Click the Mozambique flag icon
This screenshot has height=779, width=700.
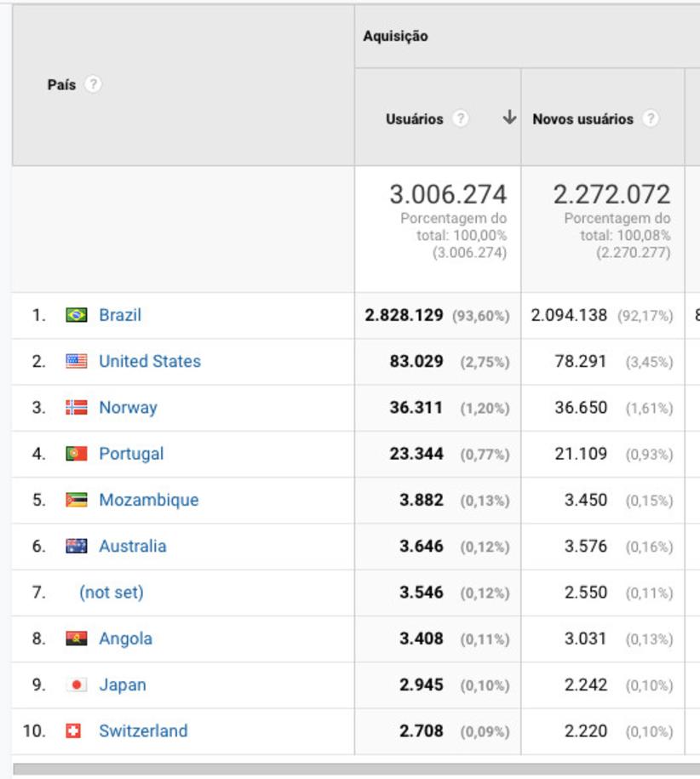click(77, 501)
